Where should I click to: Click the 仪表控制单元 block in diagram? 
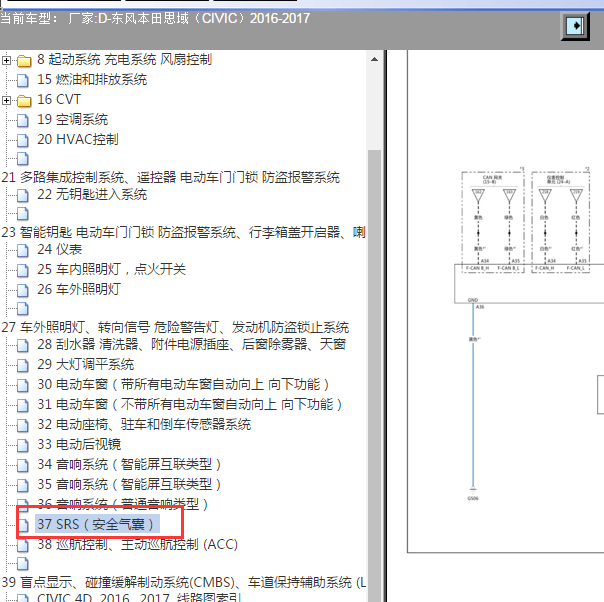click(560, 222)
